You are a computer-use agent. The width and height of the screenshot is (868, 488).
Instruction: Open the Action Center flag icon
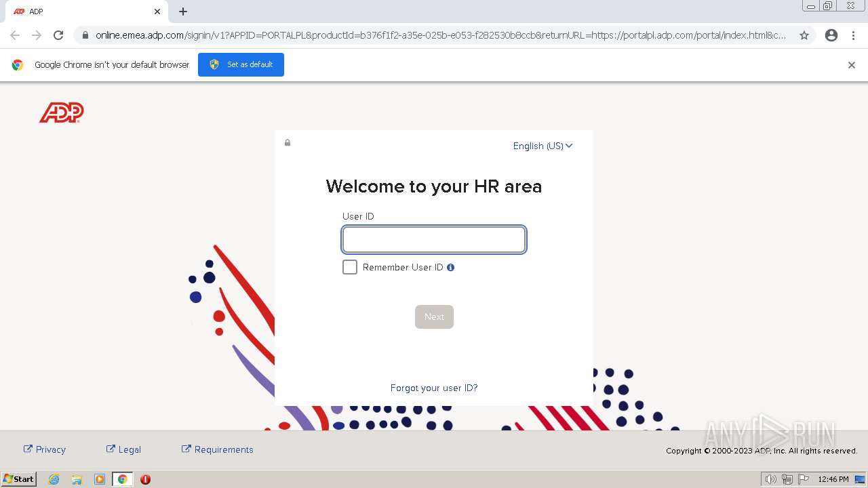(804, 479)
